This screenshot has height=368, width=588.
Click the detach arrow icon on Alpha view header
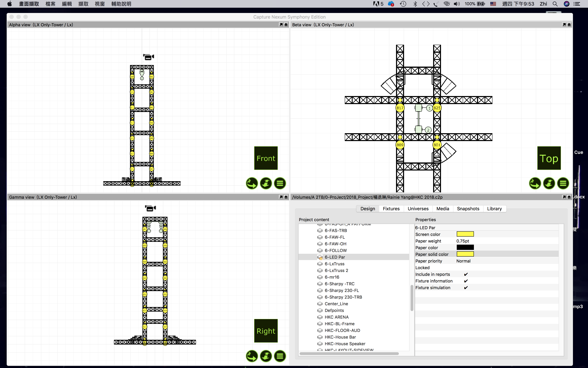(281, 25)
